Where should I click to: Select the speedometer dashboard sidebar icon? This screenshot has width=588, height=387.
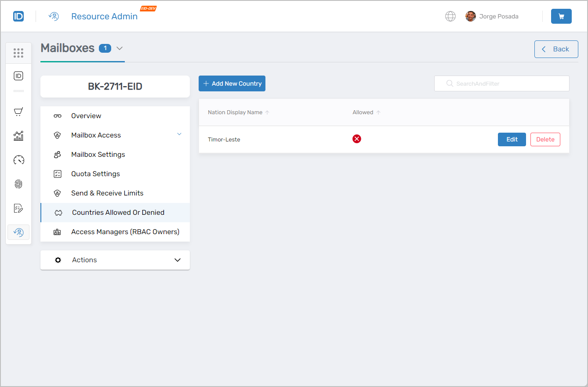point(18,160)
